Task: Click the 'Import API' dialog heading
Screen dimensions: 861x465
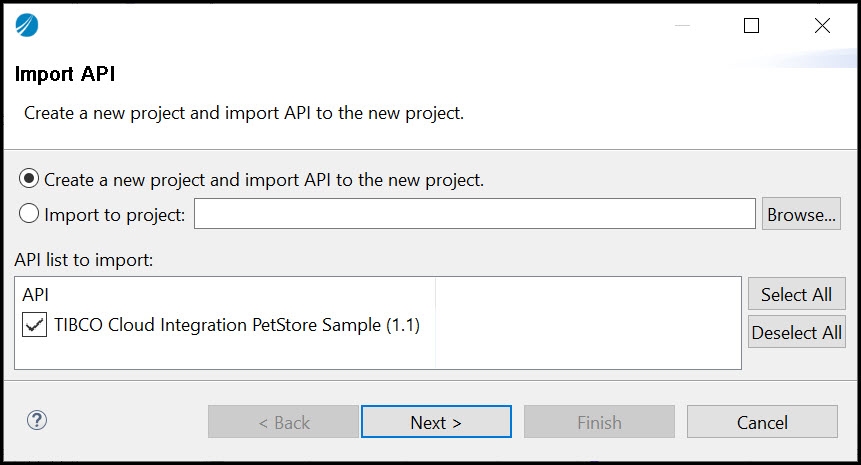Action: pos(73,74)
